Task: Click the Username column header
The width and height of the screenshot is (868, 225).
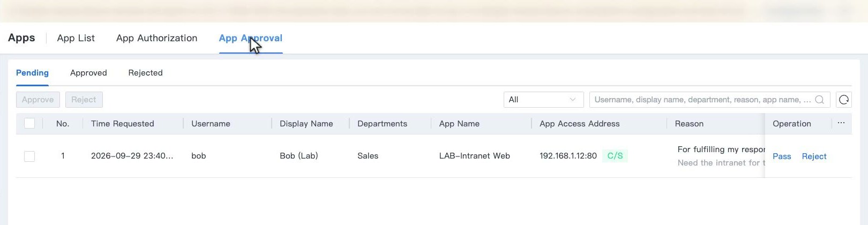Action: point(211,124)
